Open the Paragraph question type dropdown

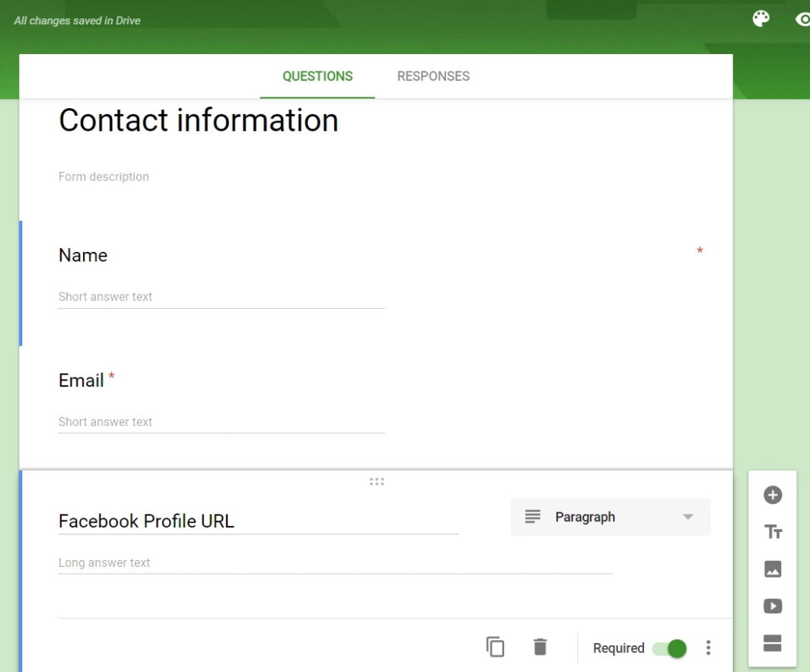610,517
